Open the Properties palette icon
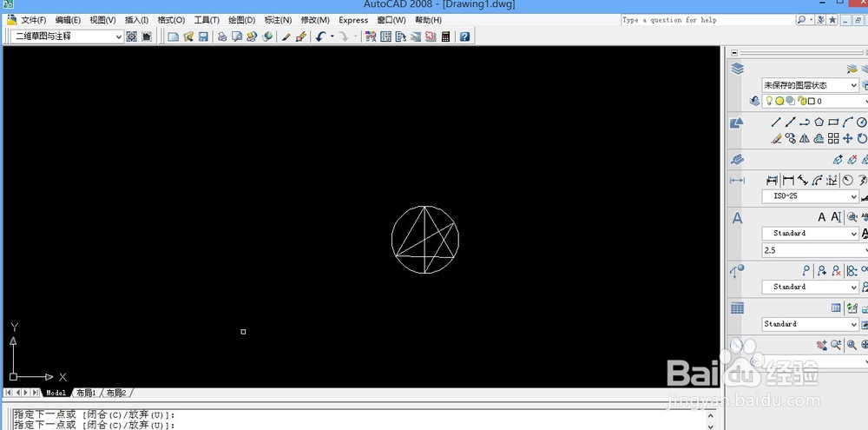The image size is (868, 430). coord(371,36)
